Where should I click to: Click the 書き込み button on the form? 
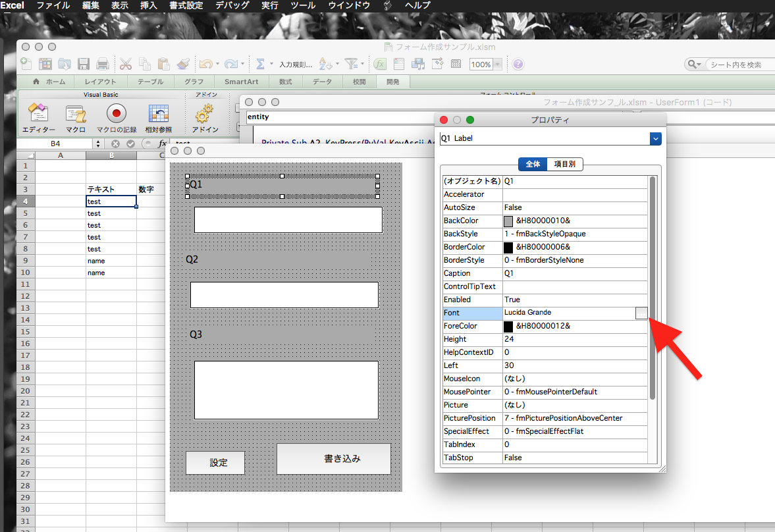334,458
